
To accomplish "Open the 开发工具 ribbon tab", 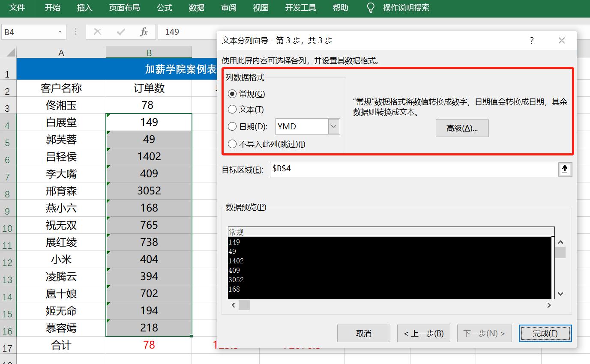I will 300,7.
